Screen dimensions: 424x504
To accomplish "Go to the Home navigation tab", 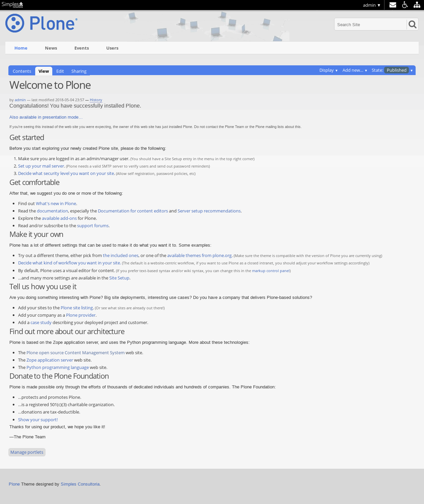I will 21,48.
